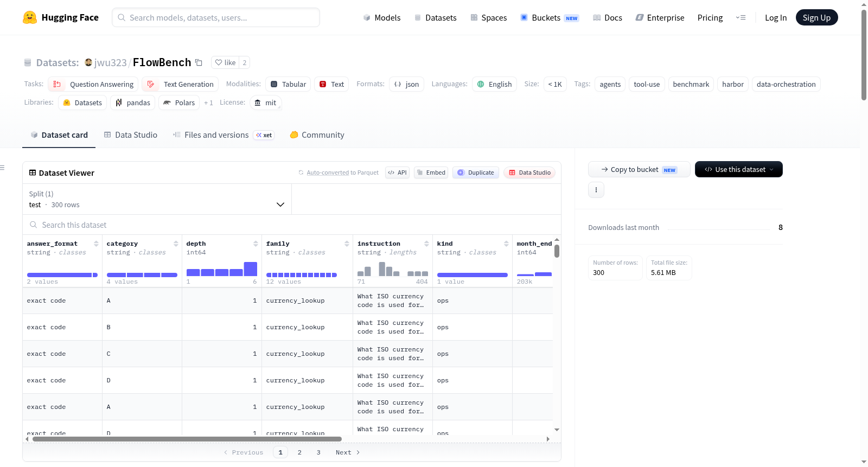868x467 pixels.
Task: Open the Docs nav item
Action: pos(608,17)
